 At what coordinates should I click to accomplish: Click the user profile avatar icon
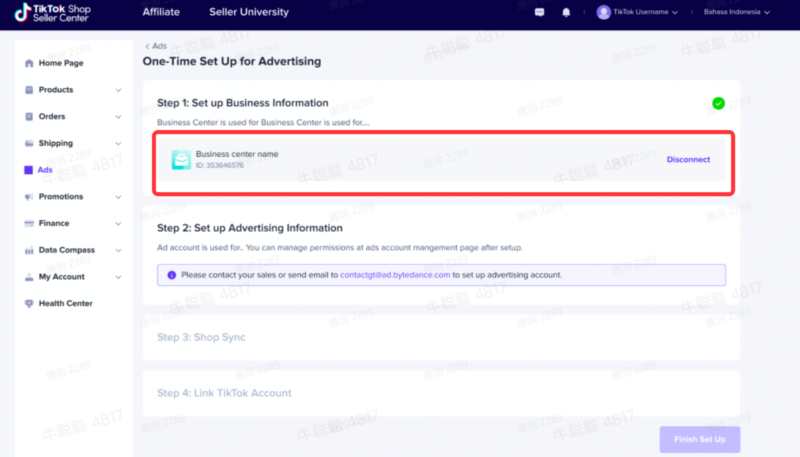click(603, 12)
